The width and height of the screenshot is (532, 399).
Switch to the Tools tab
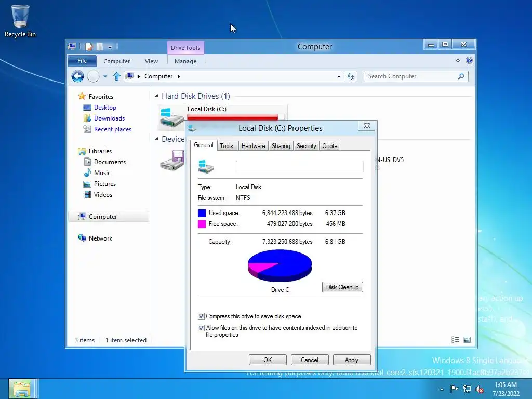[x=227, y=146]
